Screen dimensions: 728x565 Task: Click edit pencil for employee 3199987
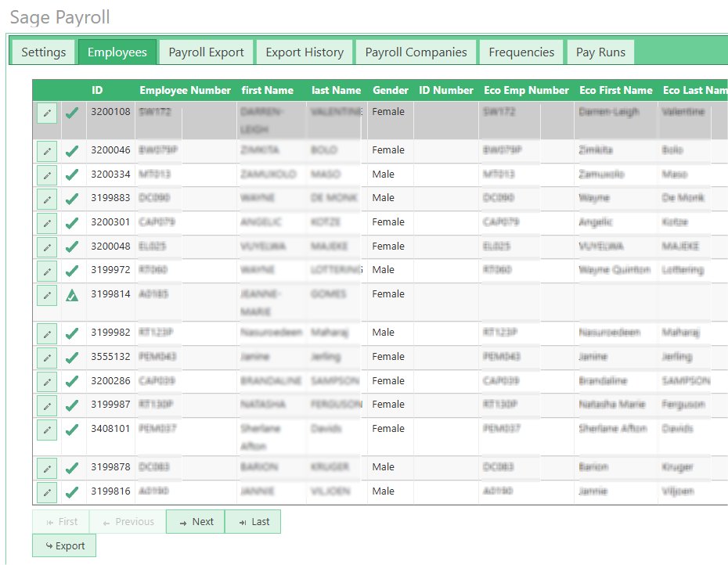[x=47, y=406]
